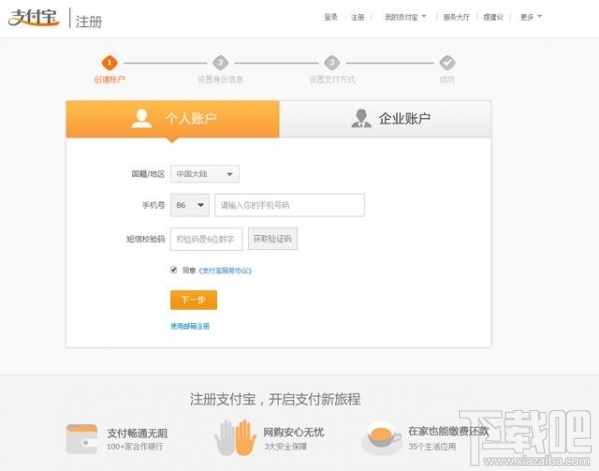Viewport: 599px width, 471px height.
Task: Toggle the 同意 agreement checkbox
Action: [x=174, y=270]
